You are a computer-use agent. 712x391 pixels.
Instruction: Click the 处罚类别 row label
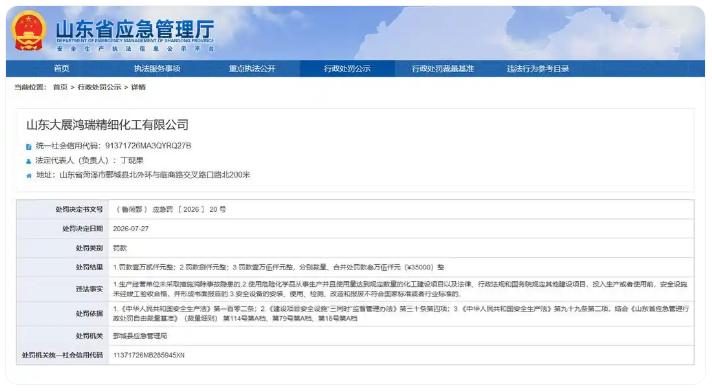point(89,248)
